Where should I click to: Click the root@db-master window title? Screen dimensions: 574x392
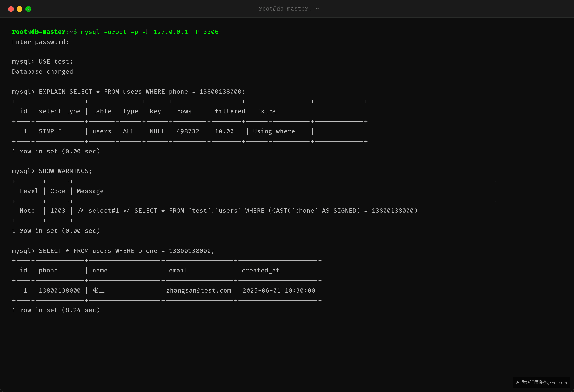[x=289, y=9]
